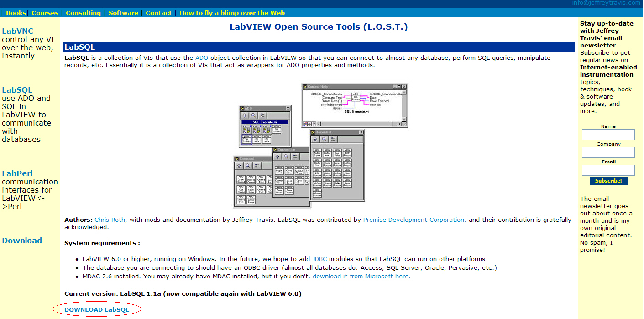Select Consulting in the top navigation

pyautogui.click(x=83, y=13)
